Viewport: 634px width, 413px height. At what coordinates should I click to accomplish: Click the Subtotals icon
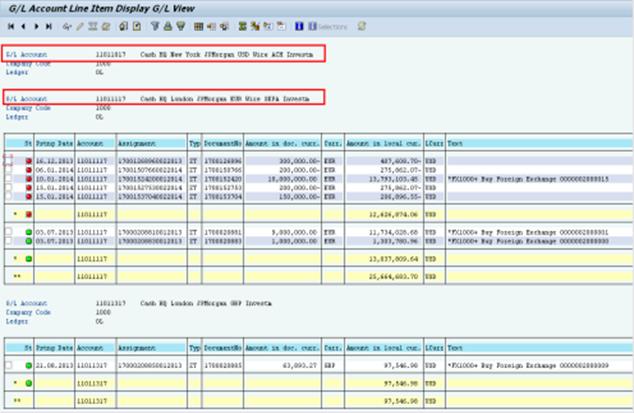coord(255,27)
